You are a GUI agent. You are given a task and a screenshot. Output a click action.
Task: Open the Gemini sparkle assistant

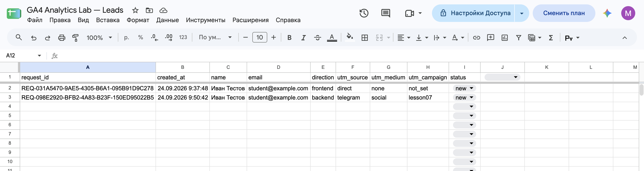[x=607, y=13]
